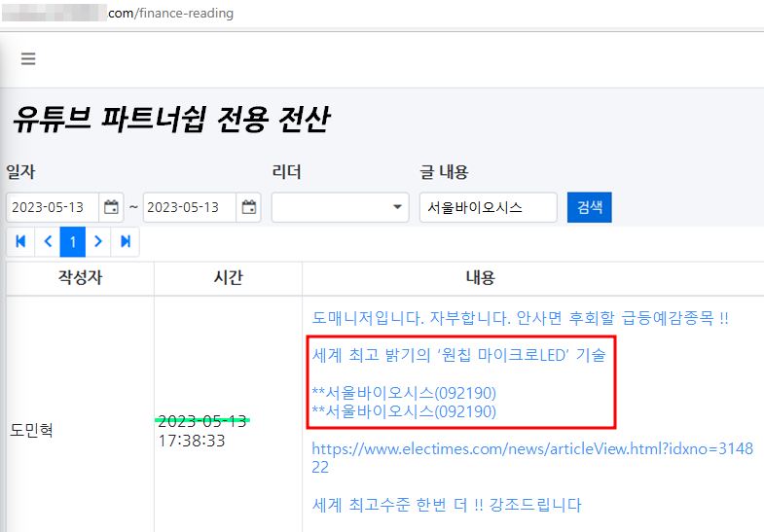Go to the previous results page
This screenshot has width=764, height=532.
pos(47,241)
